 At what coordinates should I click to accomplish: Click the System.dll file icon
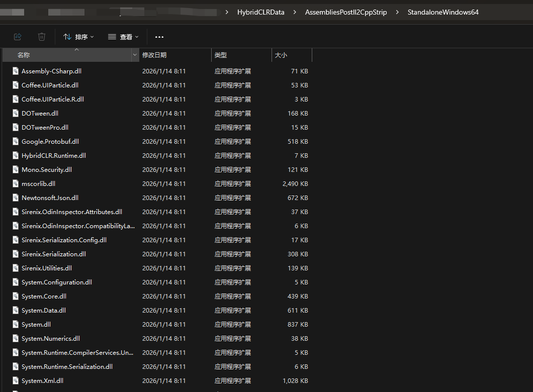(16, 324)
